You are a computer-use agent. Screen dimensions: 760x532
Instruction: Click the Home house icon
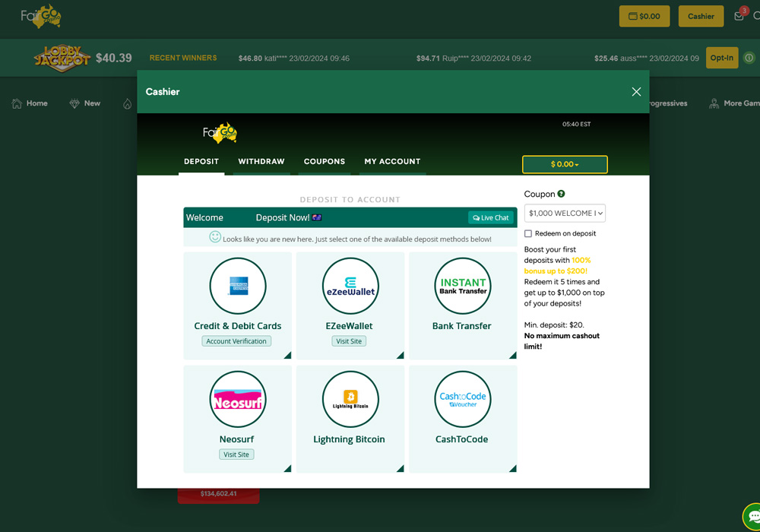pyautogui.click(x=17, y=103)
